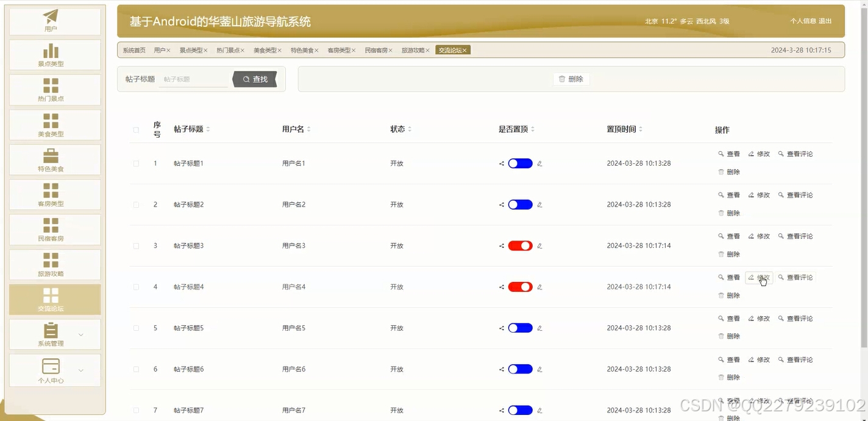Viewport: 868px width, 421px height.
Task: Expand the 系统管理 sidebar menu
Action: click(54, 334)
